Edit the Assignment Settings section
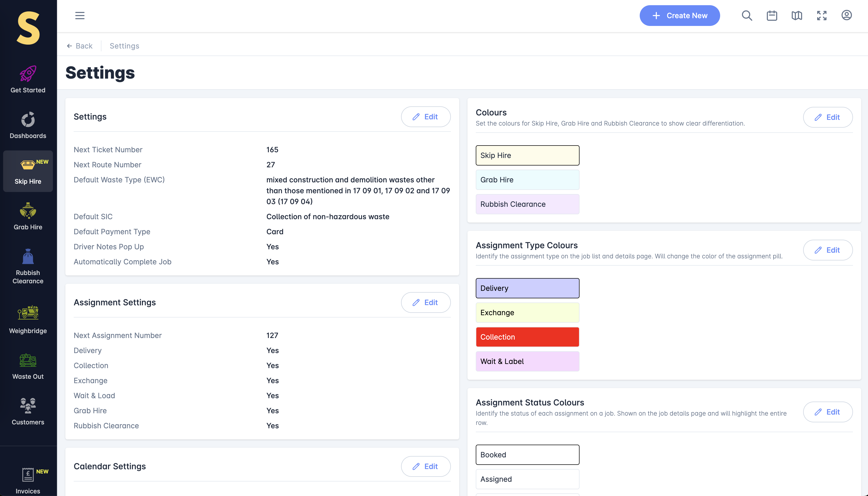Viewport: 868px width, 496px height. (425, 302)
